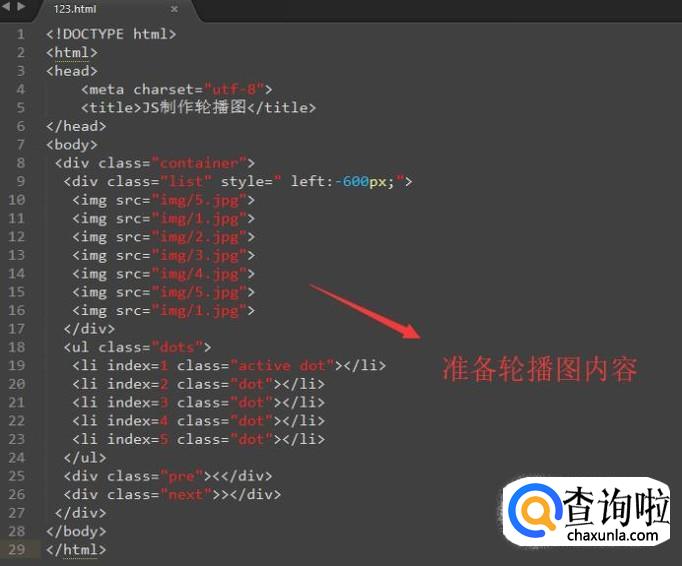Click line number 29 in the gutter
Image resolution: width=682 pixels, height=566 pixels.
17,549
